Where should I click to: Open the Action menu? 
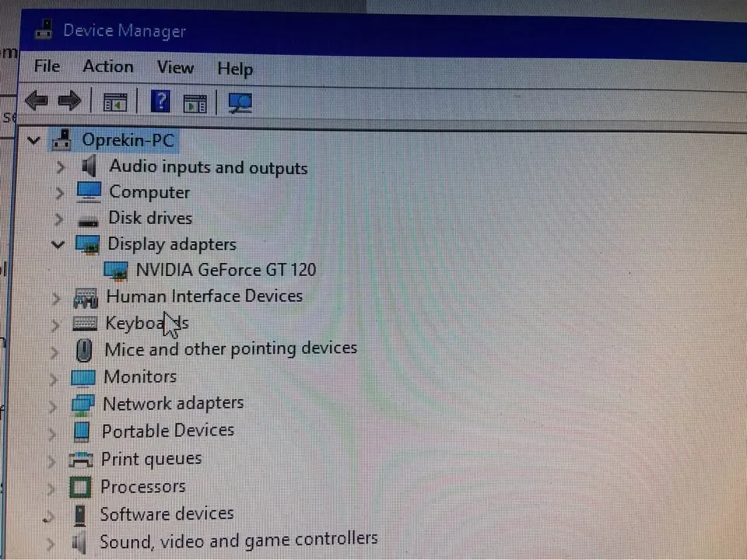point(107,67)
